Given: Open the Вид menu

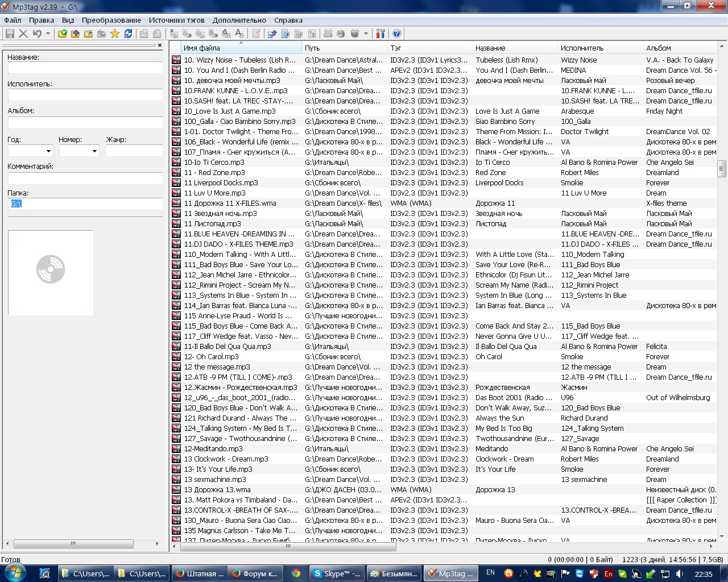Looking at the screenshot, I should pos(68,20).
